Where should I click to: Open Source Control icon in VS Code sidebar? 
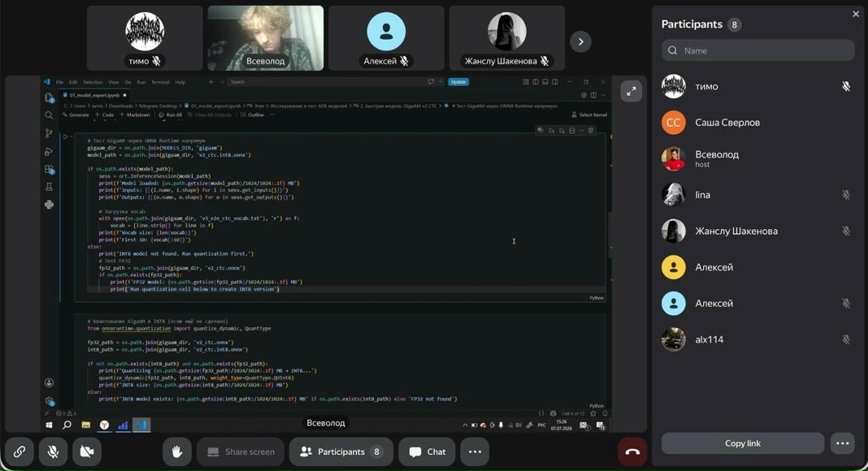point(49,133)
